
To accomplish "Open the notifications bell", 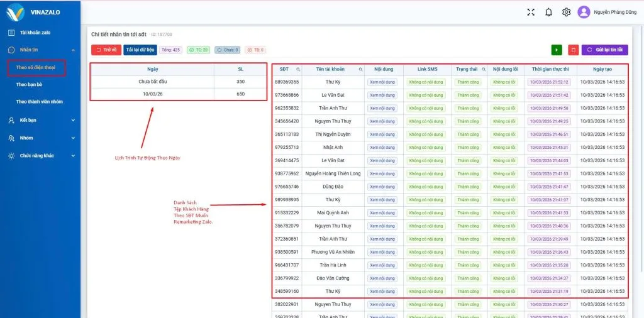I will point(548,12).
